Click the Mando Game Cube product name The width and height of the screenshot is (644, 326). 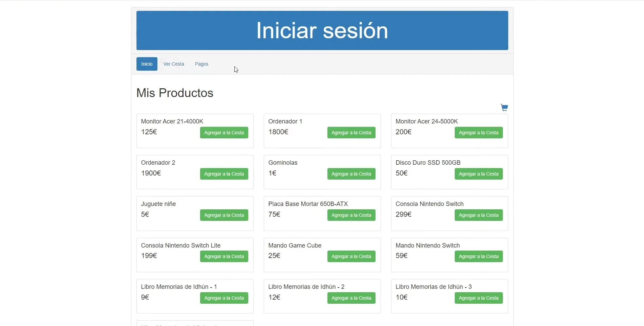pyautogui.click(x=295, y=246)
